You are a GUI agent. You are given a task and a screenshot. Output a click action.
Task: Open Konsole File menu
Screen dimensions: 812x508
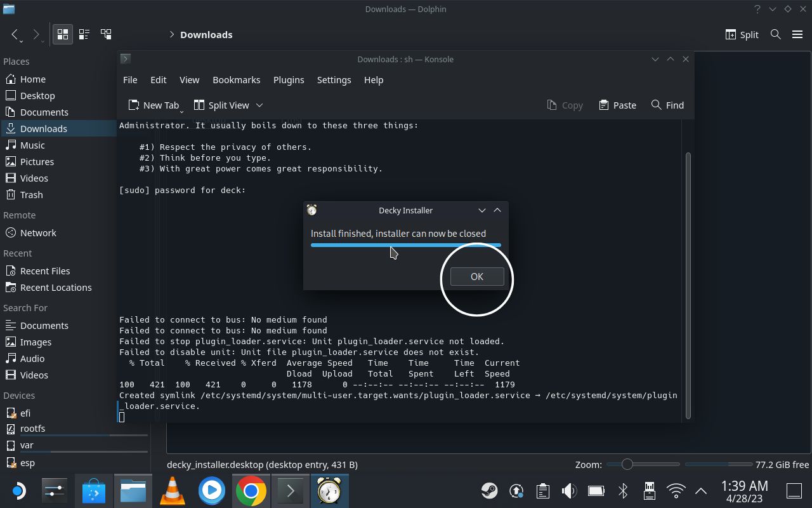click(130, 79)
